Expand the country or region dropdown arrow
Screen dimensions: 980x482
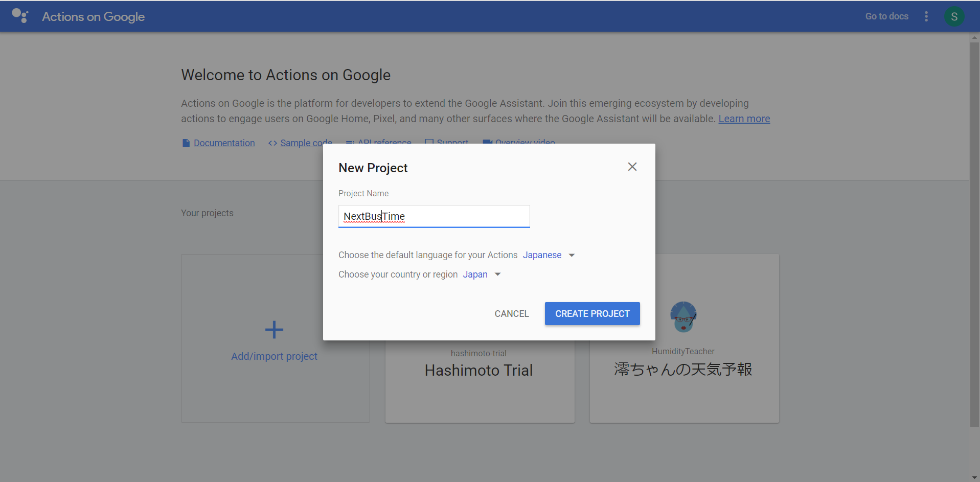(x=497, y=274)
